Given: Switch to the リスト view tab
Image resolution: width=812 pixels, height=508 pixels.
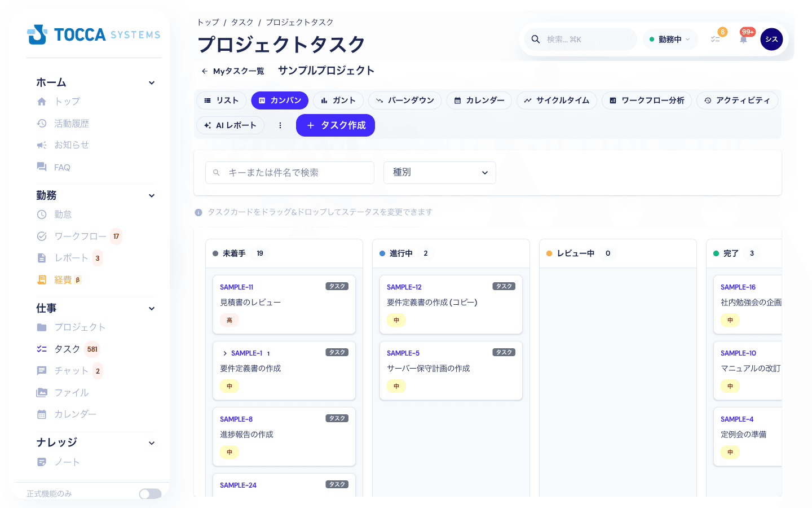Looking at the screenshot, I should tap(222, 100).
